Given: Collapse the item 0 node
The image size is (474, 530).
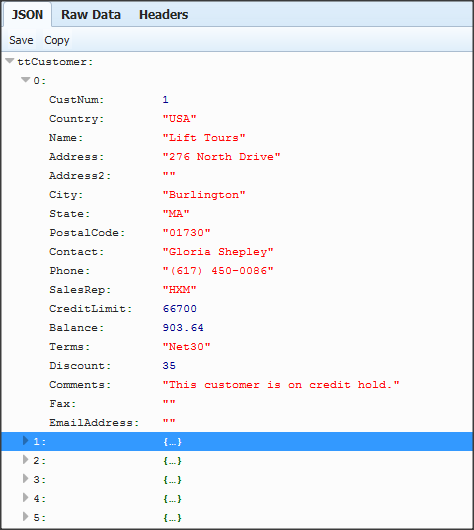Looking at the screenshot, I should 25,80.
